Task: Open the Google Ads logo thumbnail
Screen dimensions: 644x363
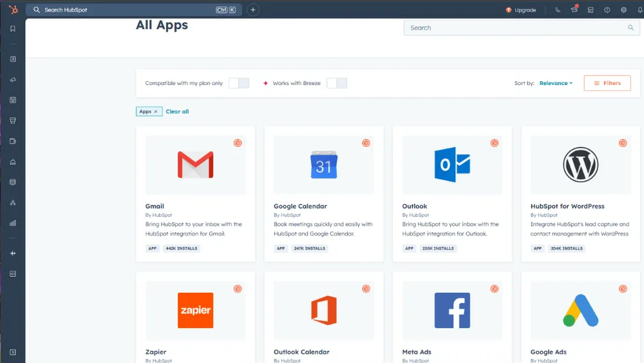Action: tap(580, 310)
